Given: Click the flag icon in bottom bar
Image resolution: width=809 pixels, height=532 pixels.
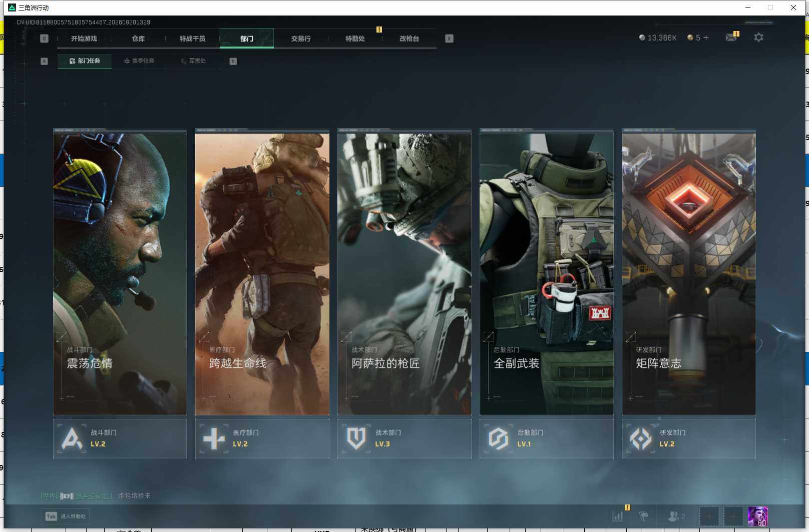Looking at the screenshot, I should click(644, 516).
